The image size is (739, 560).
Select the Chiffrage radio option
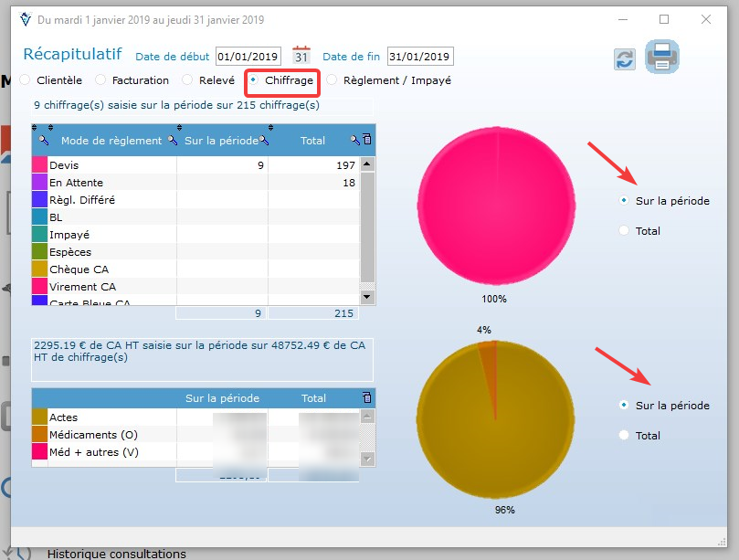pyautogui.click(x=254, y=80)
